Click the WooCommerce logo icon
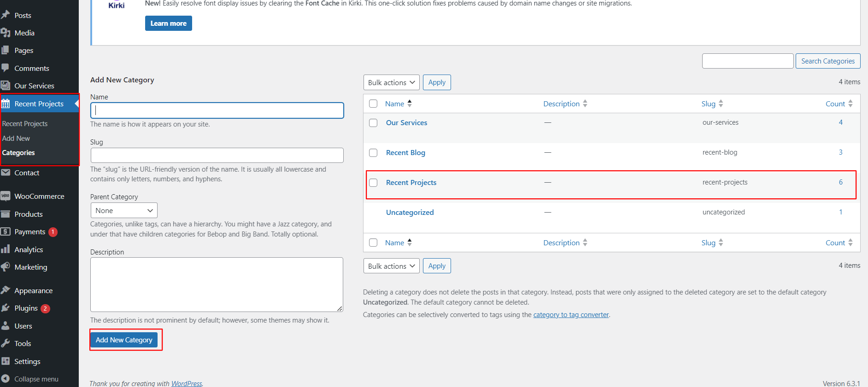 tap(6, 196)
